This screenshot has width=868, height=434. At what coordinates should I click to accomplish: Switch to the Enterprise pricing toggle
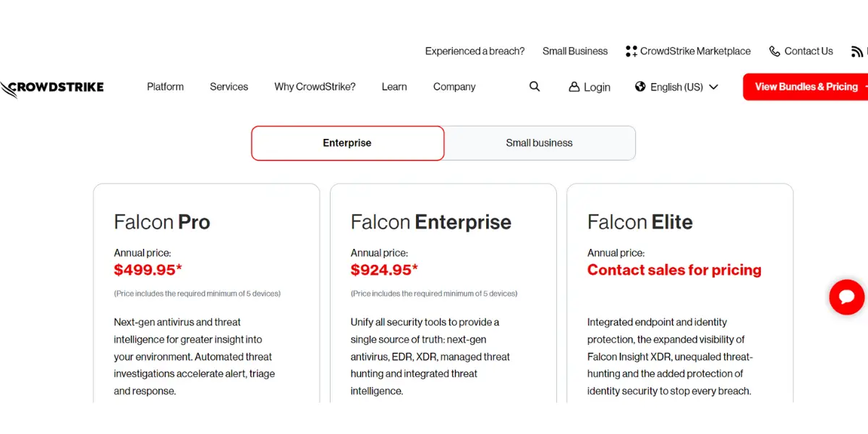347,143
